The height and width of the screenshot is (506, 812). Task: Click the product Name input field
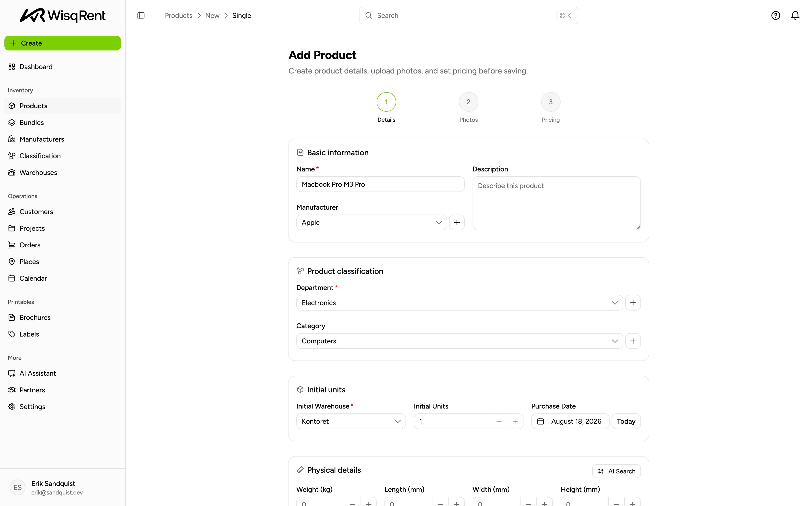tap(380, 184)
